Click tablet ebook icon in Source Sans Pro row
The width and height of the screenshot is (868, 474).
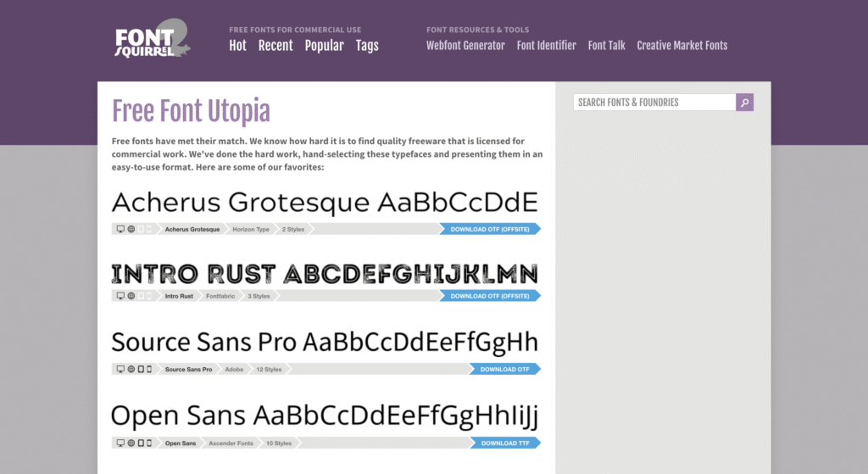(x=141, y=370)
